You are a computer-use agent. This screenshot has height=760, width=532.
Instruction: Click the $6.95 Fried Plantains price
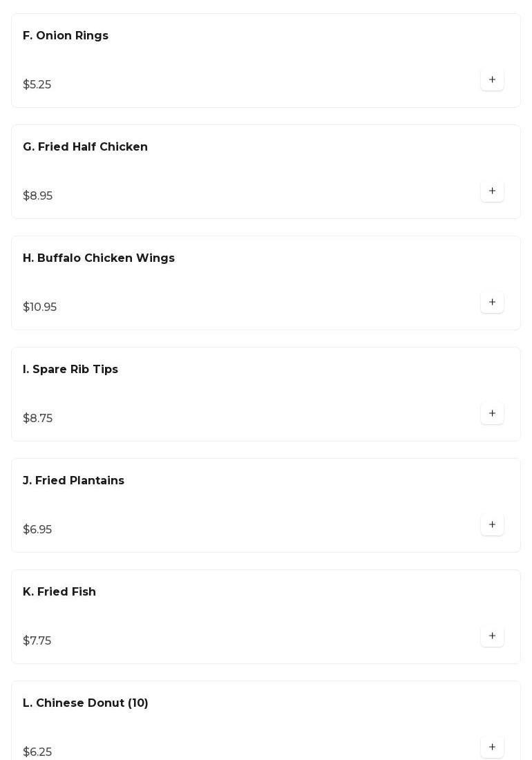coord(37,530)
